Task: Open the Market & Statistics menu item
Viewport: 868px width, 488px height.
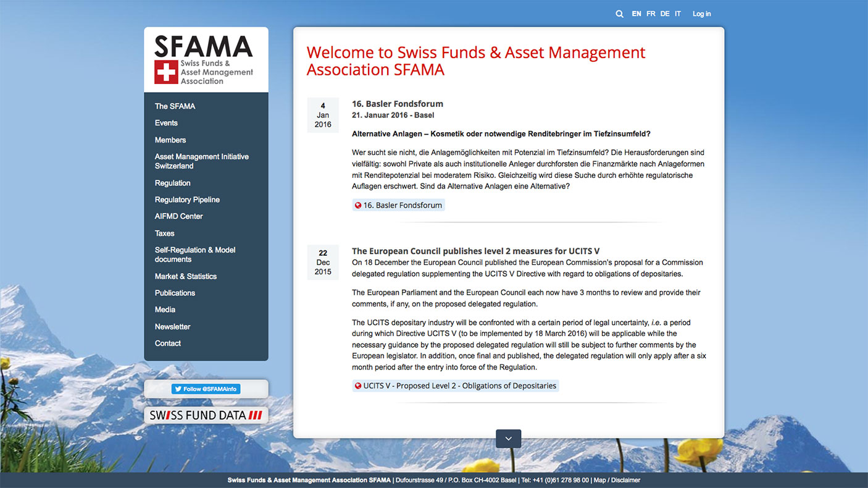Action: 186,276
